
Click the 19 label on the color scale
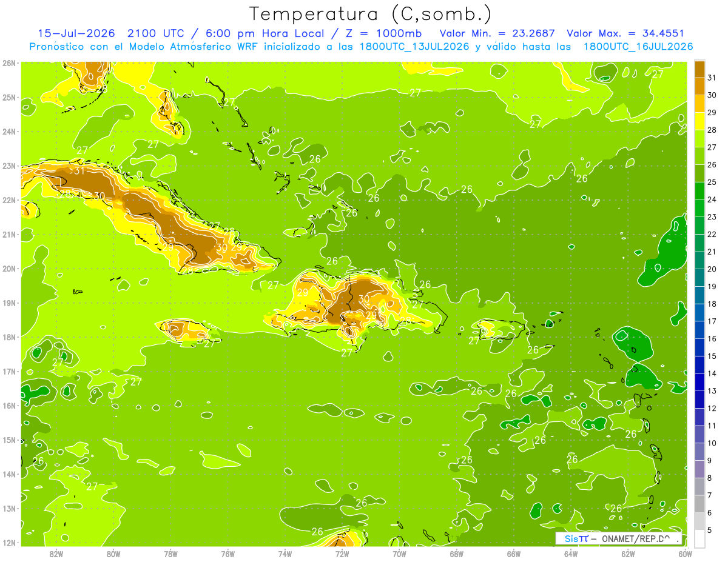pos(713,287)
